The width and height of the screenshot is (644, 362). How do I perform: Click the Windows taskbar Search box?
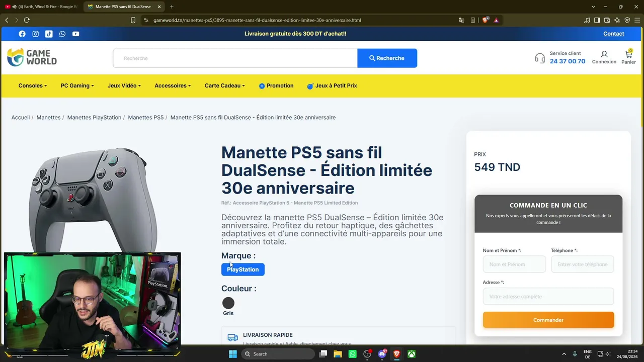tap(278, 354)
